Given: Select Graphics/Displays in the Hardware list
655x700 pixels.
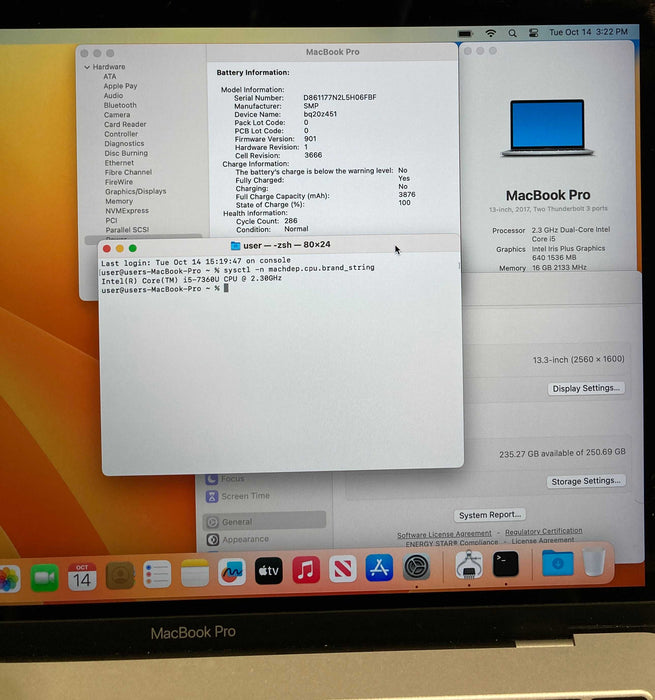Looking at the screenshot, I should 135,191.
